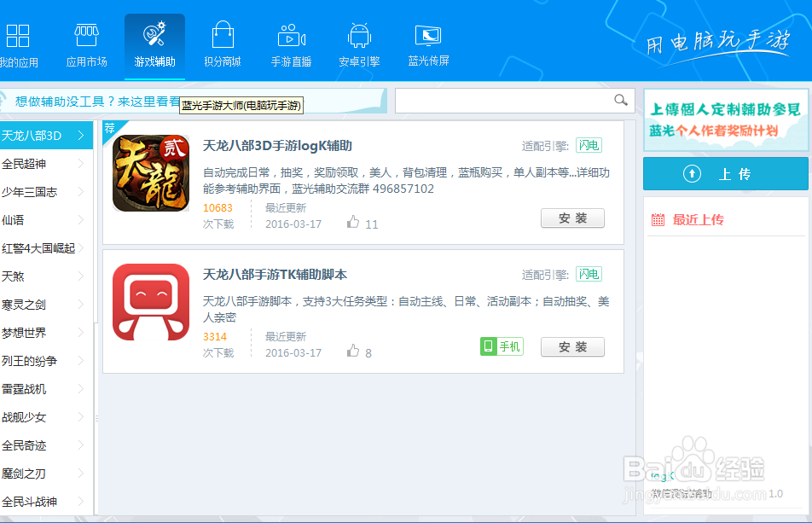The height and width of the screenshot is (523, 812).
Task: Open 我的应用 grid icon
Action: point(18,36)
